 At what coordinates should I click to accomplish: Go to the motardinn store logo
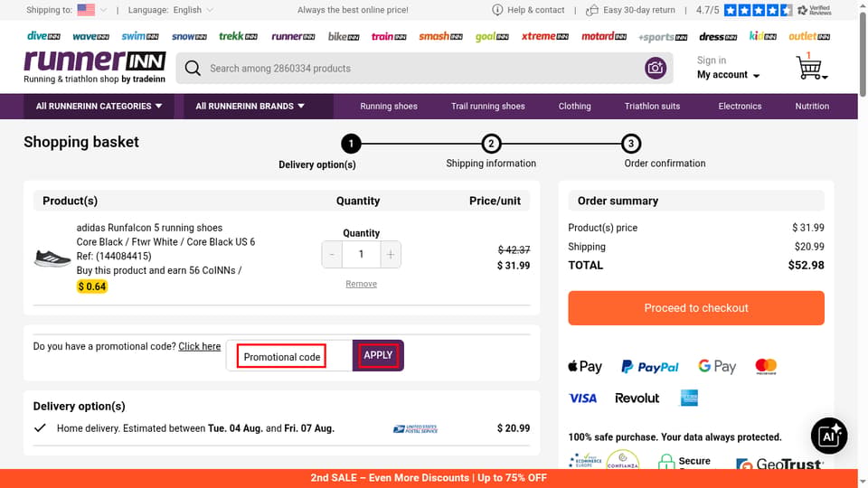coord(604,36)
